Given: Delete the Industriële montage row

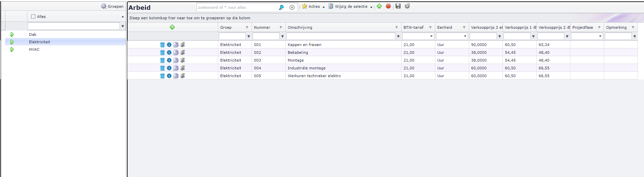Looking at the screenshot, I should (x=162, y=68).
